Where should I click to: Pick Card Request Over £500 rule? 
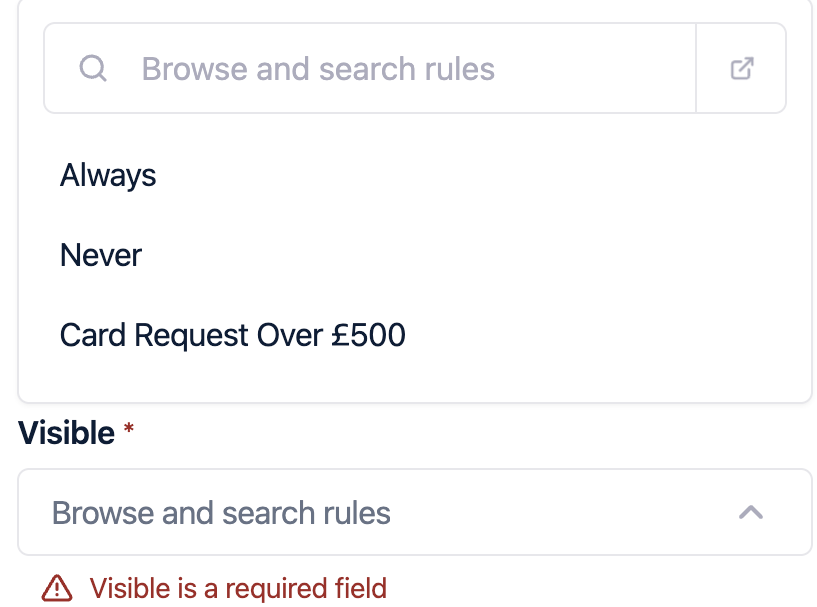click(232, 335)
